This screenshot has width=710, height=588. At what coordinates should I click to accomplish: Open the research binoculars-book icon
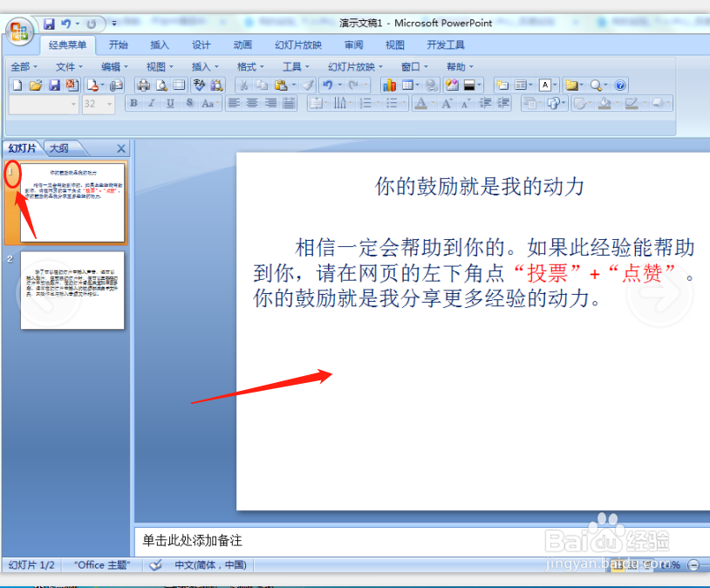(x=217, y=85)
